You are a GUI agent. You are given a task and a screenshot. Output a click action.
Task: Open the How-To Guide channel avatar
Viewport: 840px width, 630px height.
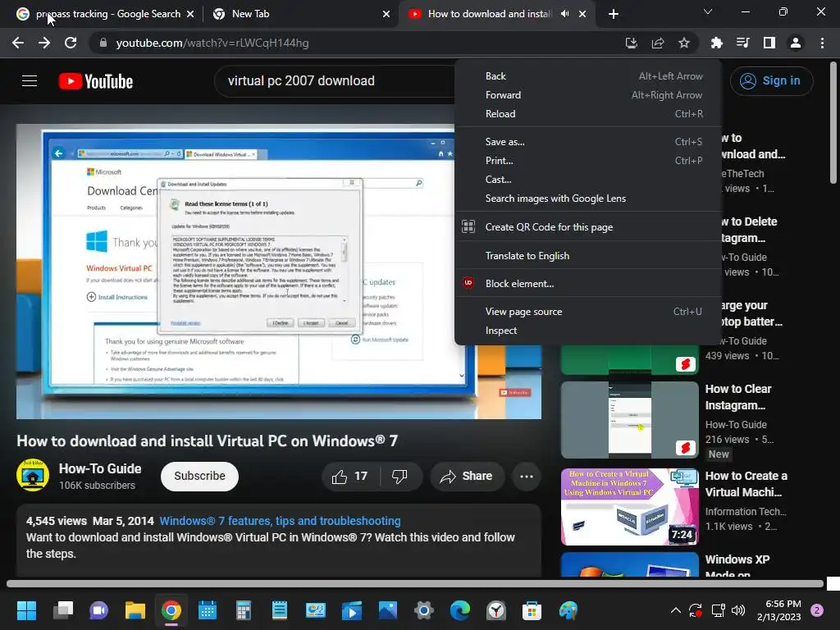[x=33, y=475]
